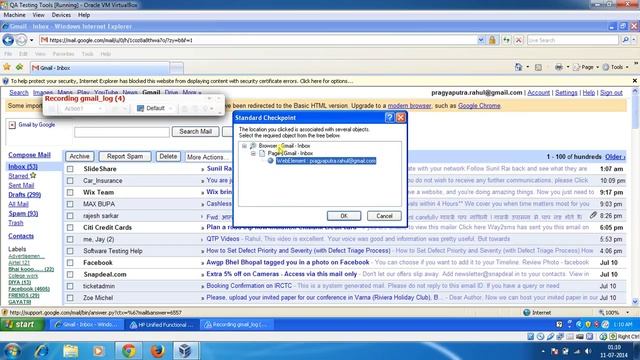The image size is (640, 360).
Task: Open VirtualBox Devices menu
Action: [x=61, y=15]
